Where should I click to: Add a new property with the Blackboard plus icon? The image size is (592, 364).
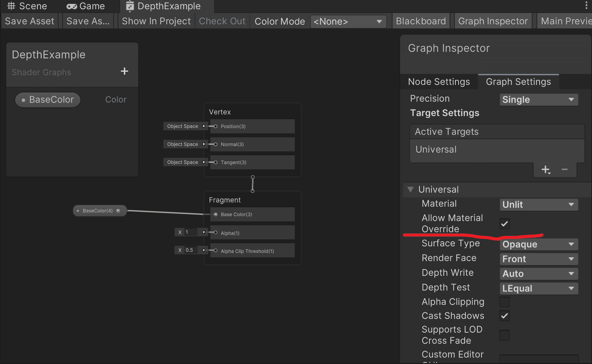[x=125, y=71]
